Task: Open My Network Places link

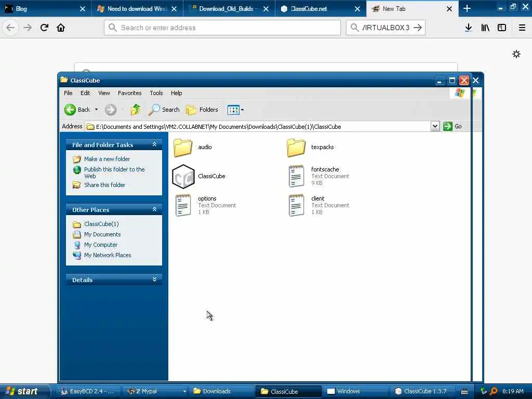Action: point(108,255)
